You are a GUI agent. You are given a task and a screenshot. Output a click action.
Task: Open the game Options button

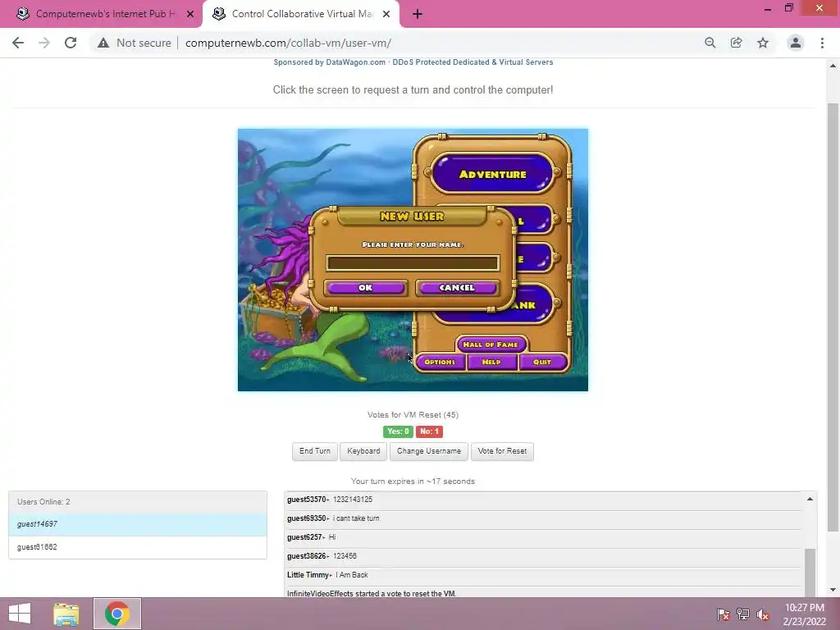(x=440, y=362)
